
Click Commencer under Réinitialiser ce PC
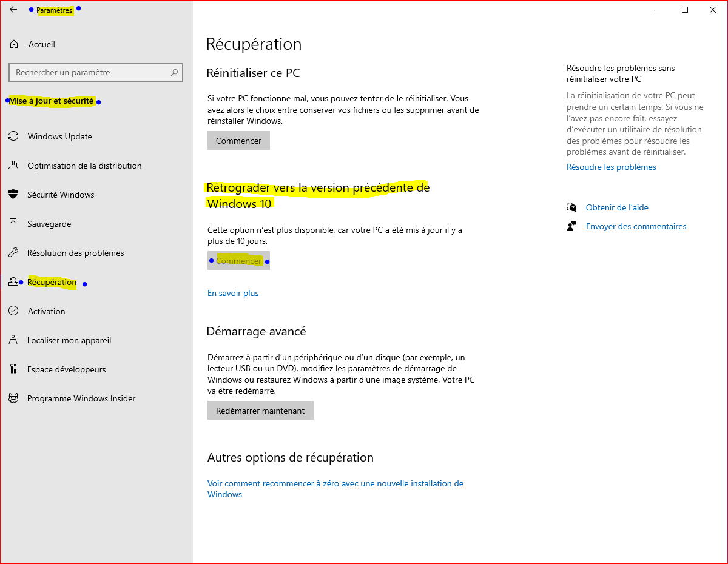click(238, 141)
